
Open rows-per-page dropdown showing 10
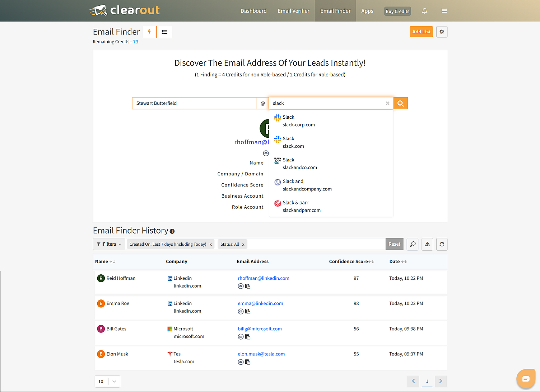tap(107, 381)
